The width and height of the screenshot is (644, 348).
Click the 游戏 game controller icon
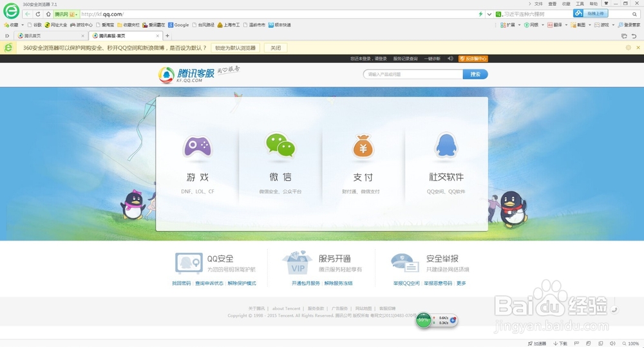click(x=197, y=147)
